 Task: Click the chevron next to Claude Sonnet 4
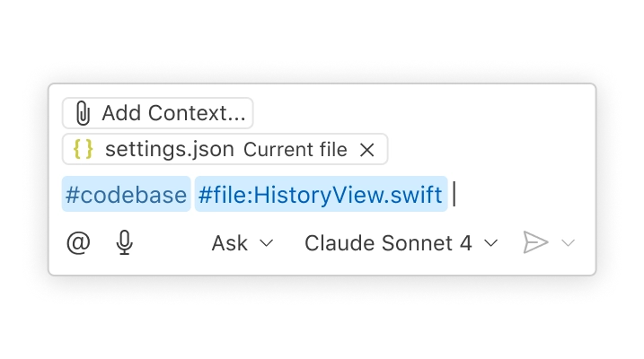coord(490,243)
